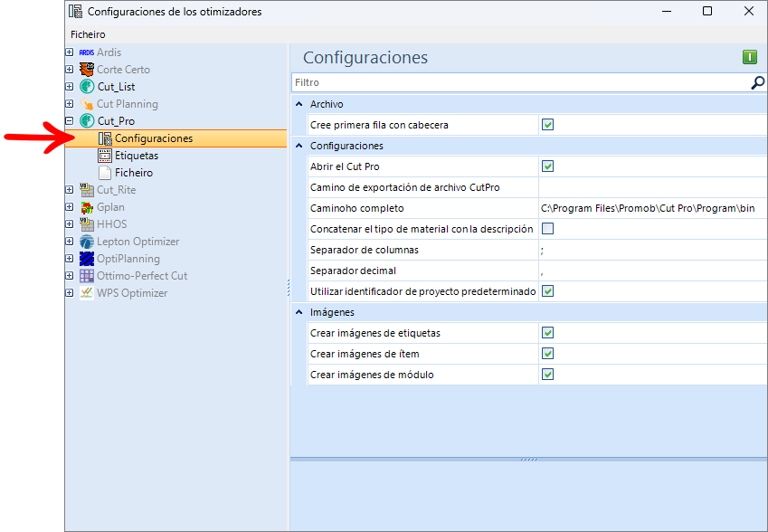This screenshot has height=532, width=768.
Task: Expand the Lepton Optimizer tree node
Action: point(70,241)
